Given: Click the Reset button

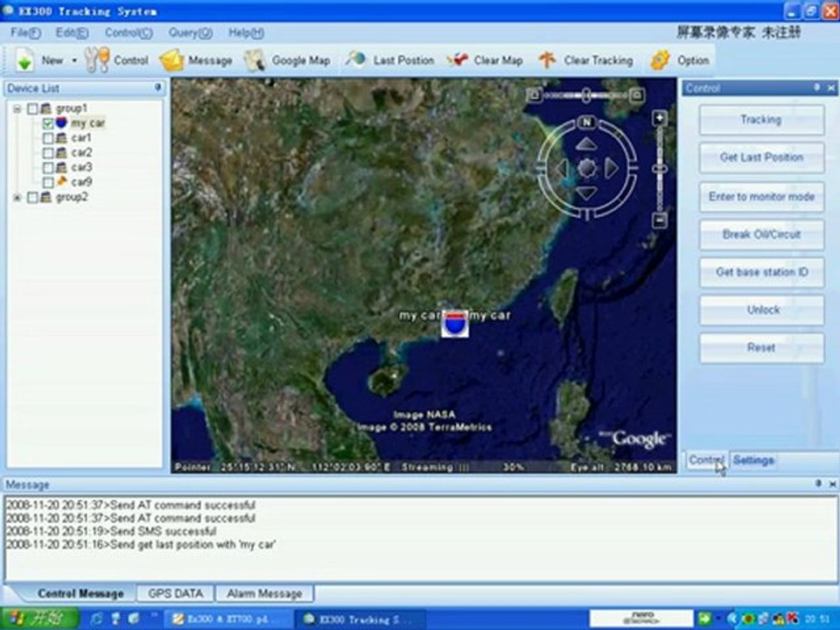Looking at the screenshot, I should pos(761,347).
